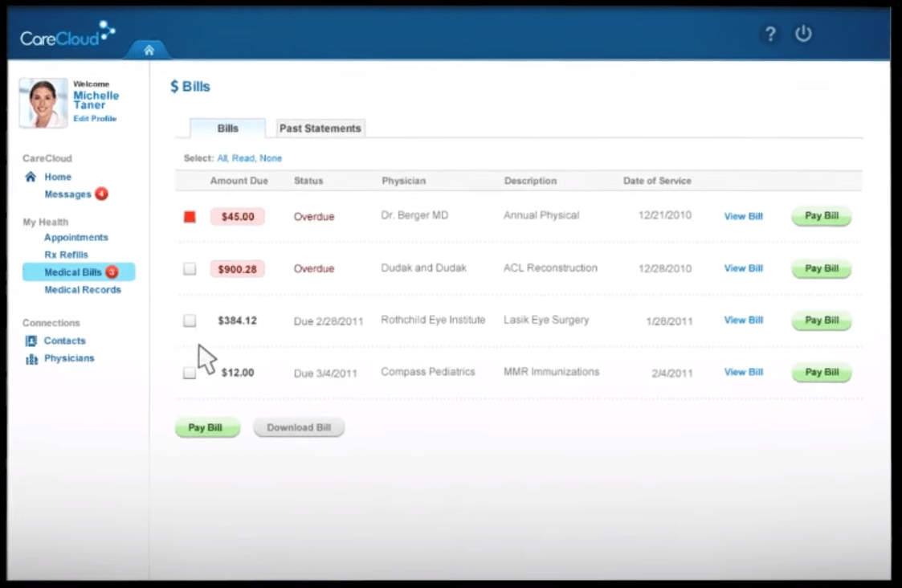Click the Download Bill button
Image resolution: width=902 pixels, height=588 pixels.
coord(299,427)
